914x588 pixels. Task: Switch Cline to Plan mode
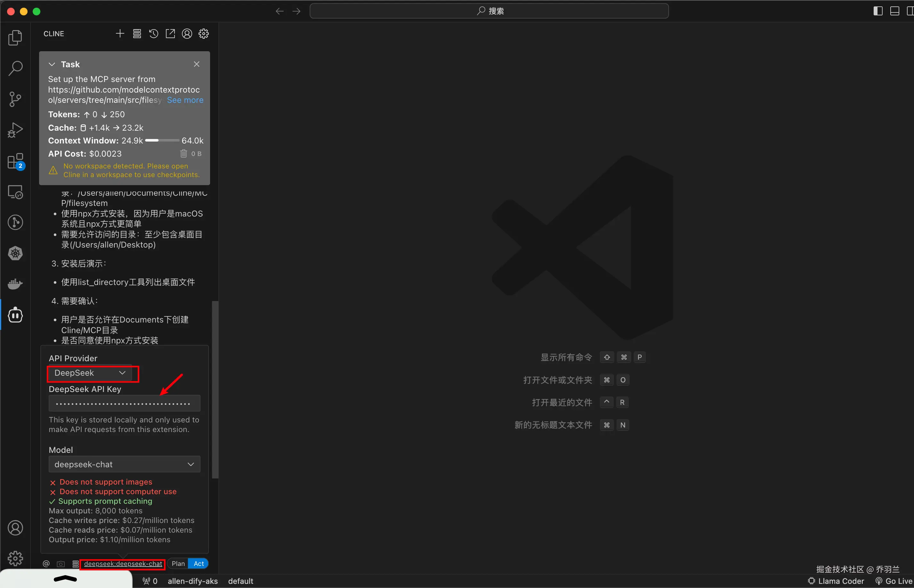pos(178,564)
